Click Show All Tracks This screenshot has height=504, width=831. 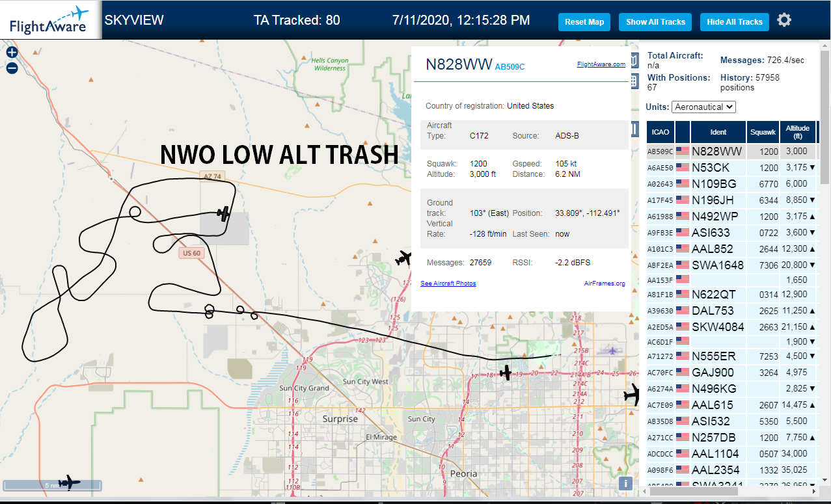655,22
